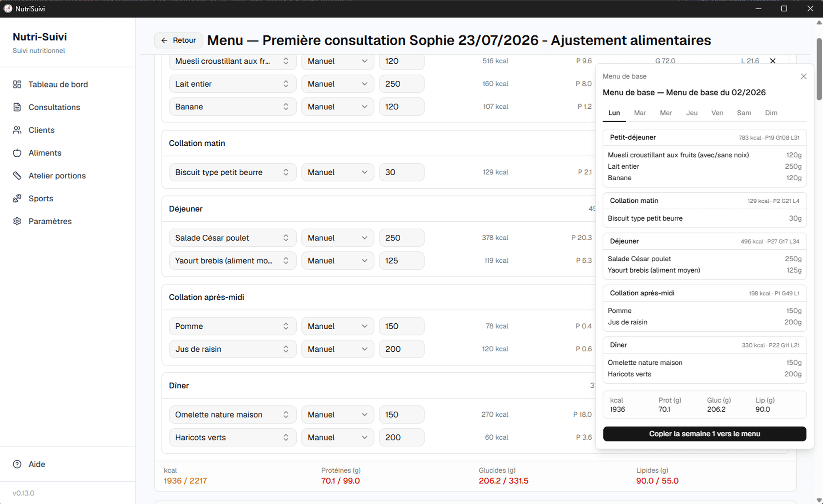The image size is (823, 504).
Task: Open Manuel dropdown for Haricots verts
Action: point(337,437)
